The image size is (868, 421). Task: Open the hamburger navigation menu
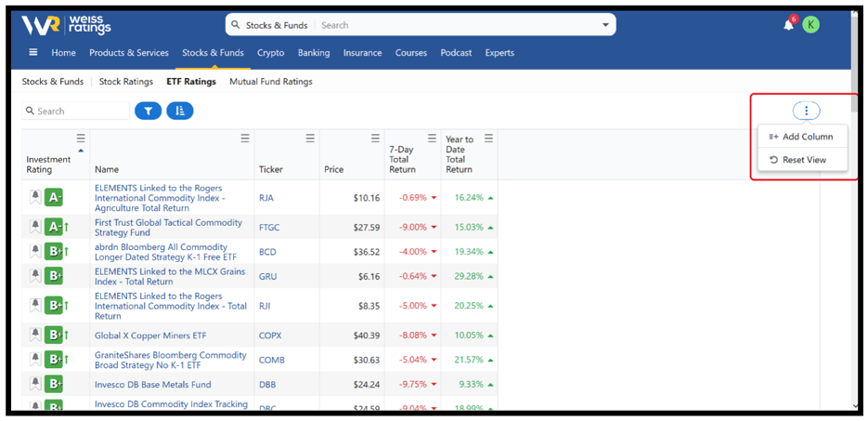pos(33,52)
